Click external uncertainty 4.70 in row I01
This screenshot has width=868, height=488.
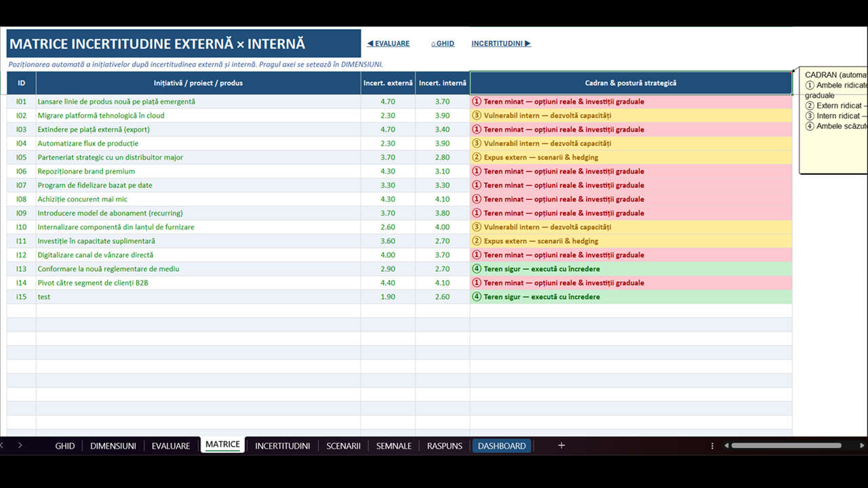[388, 102]
